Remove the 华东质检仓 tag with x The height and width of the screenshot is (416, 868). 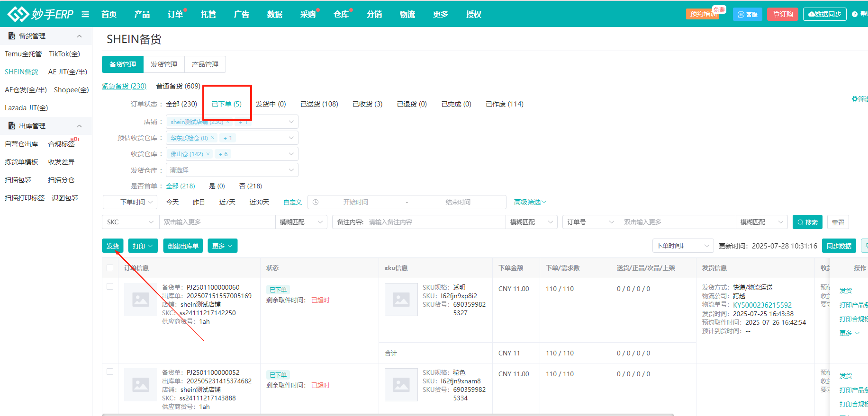point(213,138)
